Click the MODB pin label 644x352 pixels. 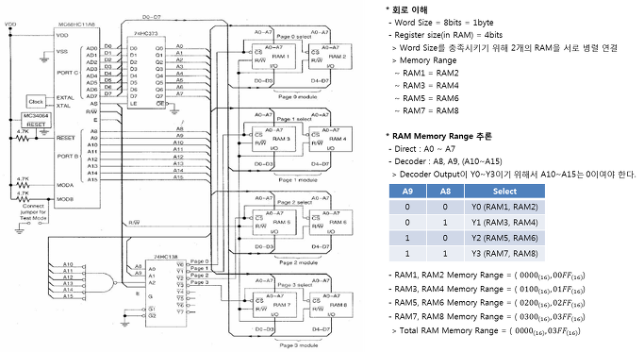pyautogui.click(x=65, y=199)
